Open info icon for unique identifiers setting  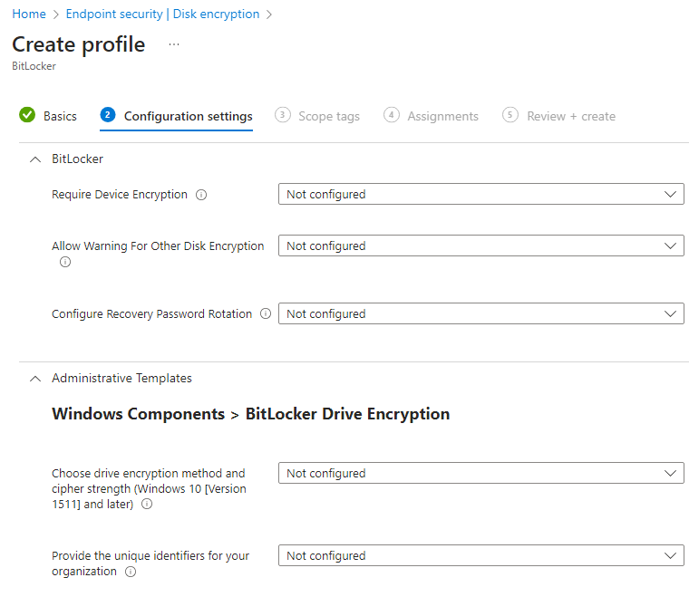131,572
